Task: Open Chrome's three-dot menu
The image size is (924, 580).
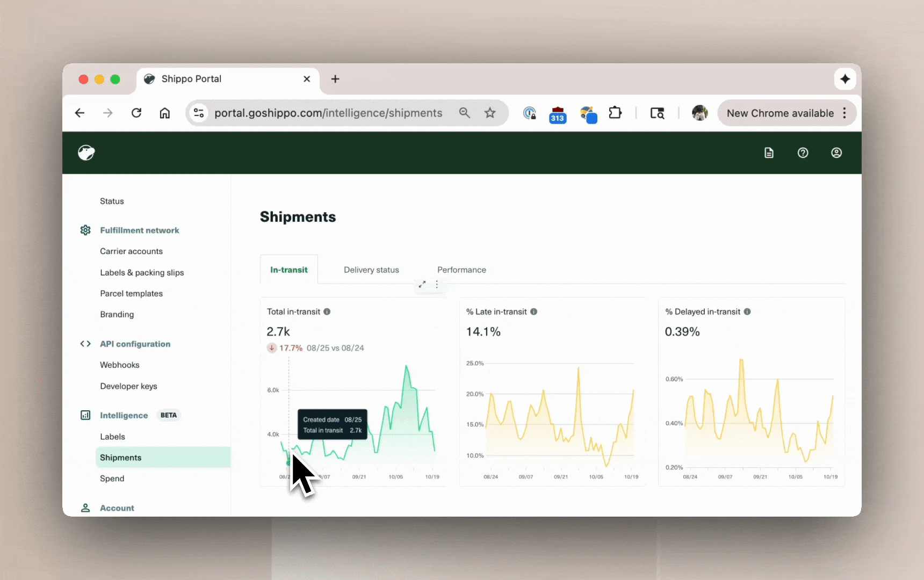Action: point(844,113)
